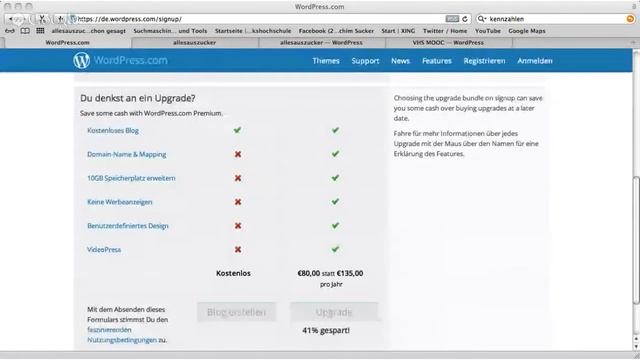
Task: Open the Keine Werbeanzeigen link
Action: [120, 202]
